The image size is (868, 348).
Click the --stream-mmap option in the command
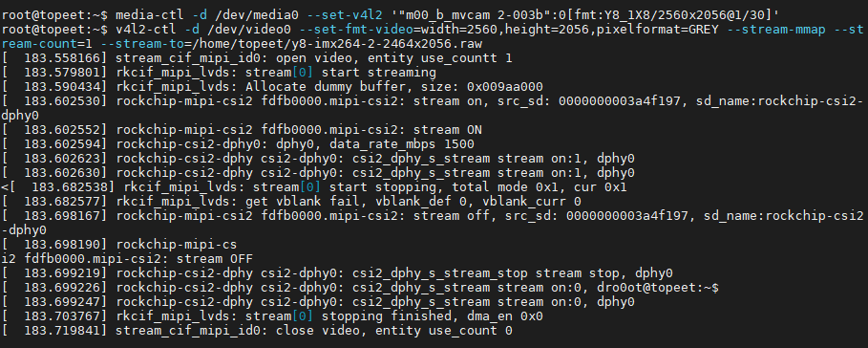pos(776,30)
